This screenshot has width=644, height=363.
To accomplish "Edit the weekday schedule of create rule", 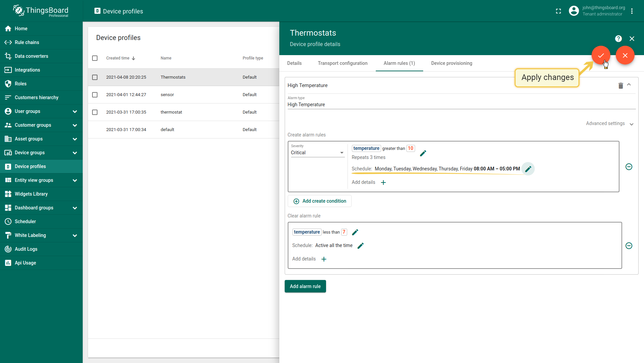I will coord(528,169).
